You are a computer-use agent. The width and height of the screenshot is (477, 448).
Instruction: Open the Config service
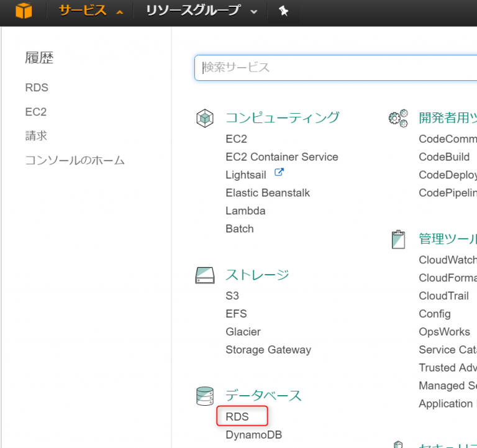point(435,314)
